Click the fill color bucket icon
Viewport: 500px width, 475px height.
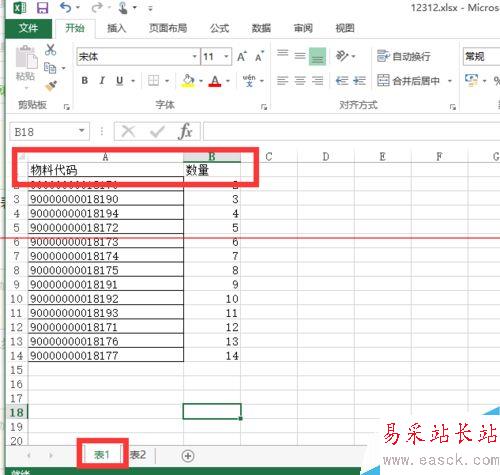pos(188,80)
